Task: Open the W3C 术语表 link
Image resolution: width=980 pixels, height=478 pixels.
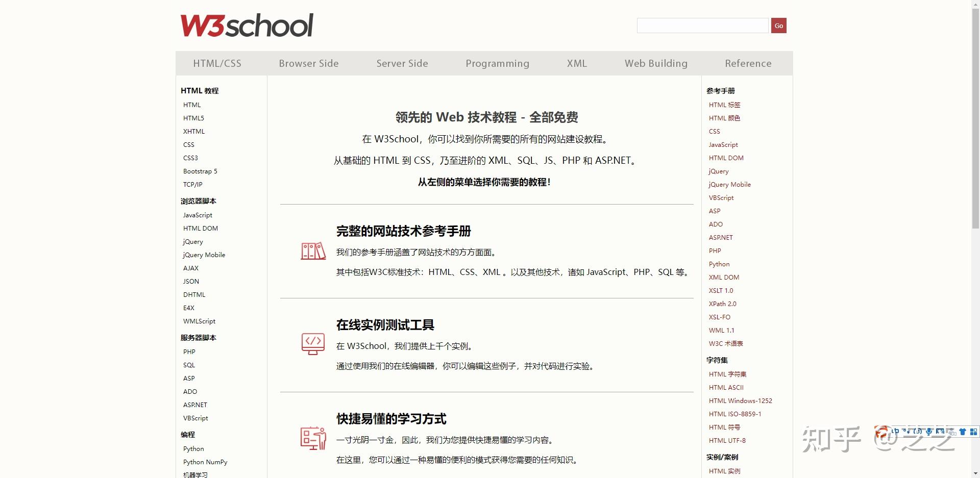Action: coord(726,343)
